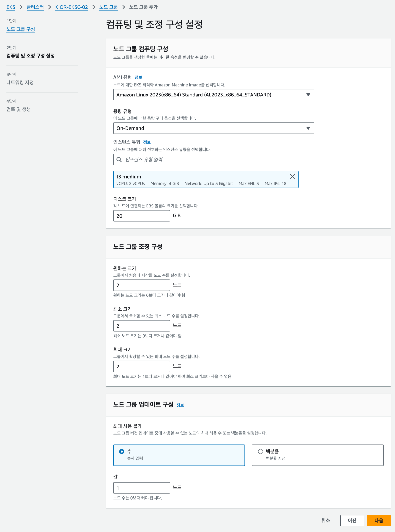Go to step 1 노드 그룹 구성
Image resolution: width=395 pixels, height=532 pixels.
click(x=21, y=29)
